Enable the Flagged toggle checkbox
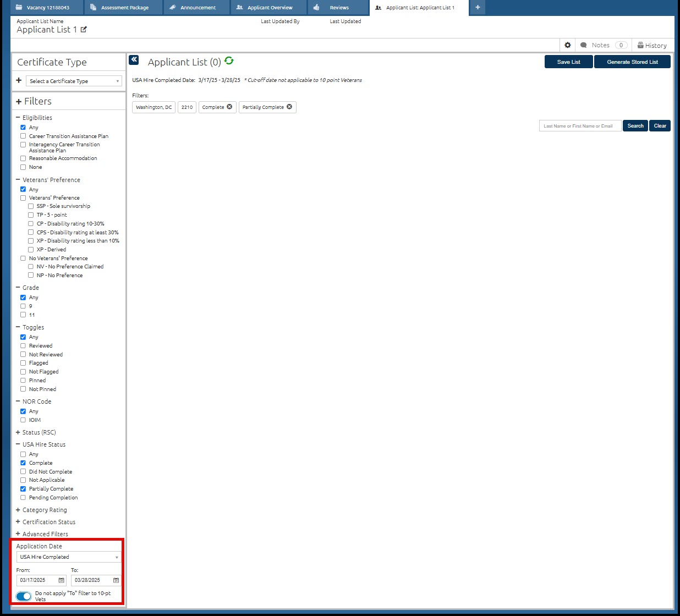This screenshot has height=616, width=680. 23,363
